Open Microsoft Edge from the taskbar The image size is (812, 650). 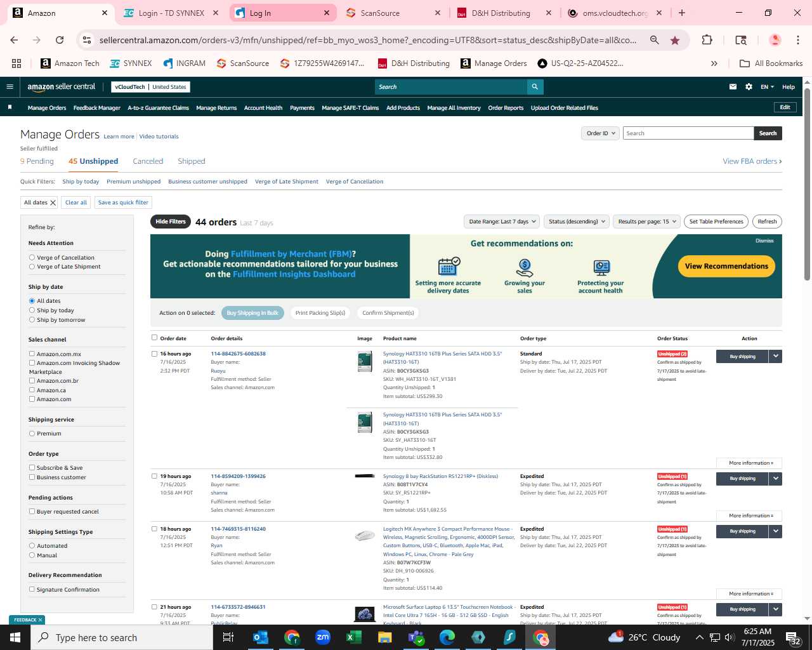[447, 637]
